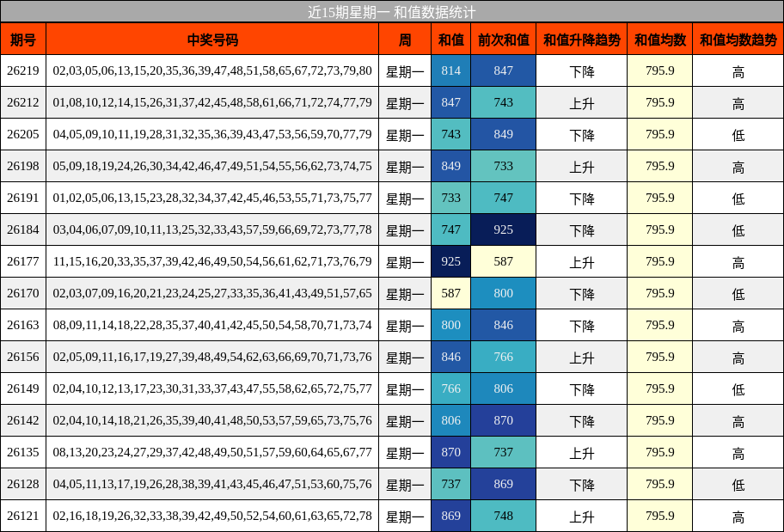Viewport: 784px width, 532px height.
Task: Click the 和值 cell 814 in row 26219
Action: pos(451,71)
